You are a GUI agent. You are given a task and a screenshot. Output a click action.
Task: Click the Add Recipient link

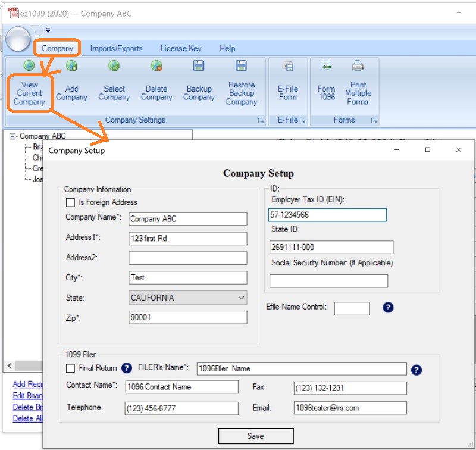pos(27,384)
